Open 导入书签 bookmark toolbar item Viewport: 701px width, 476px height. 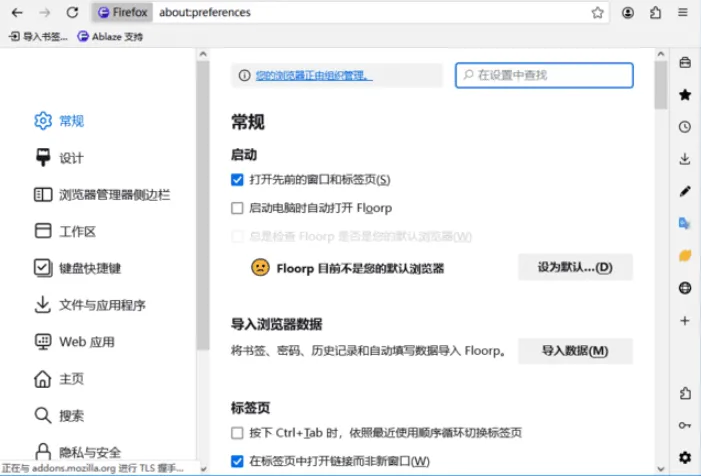point(38,36)
